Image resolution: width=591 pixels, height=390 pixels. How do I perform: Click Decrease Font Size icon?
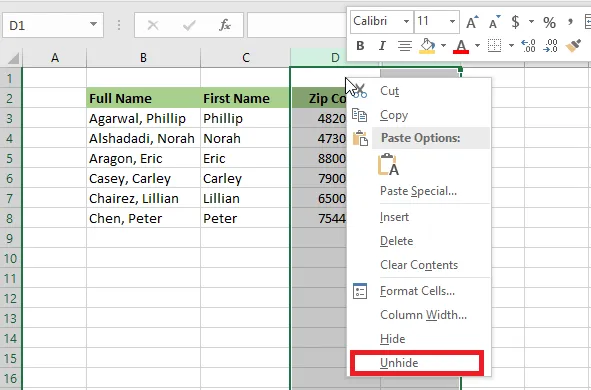point(495,22)
